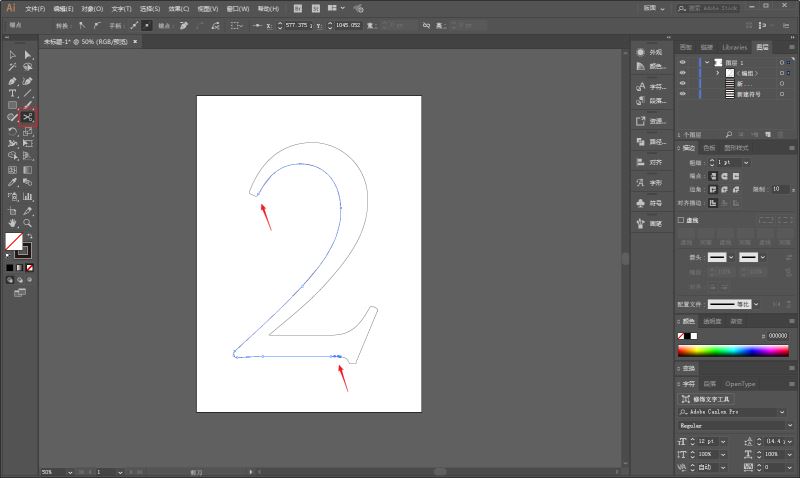Pick a color from the spectrum bar
This screenshot has height=478, width=800.
tap(733, 350)
